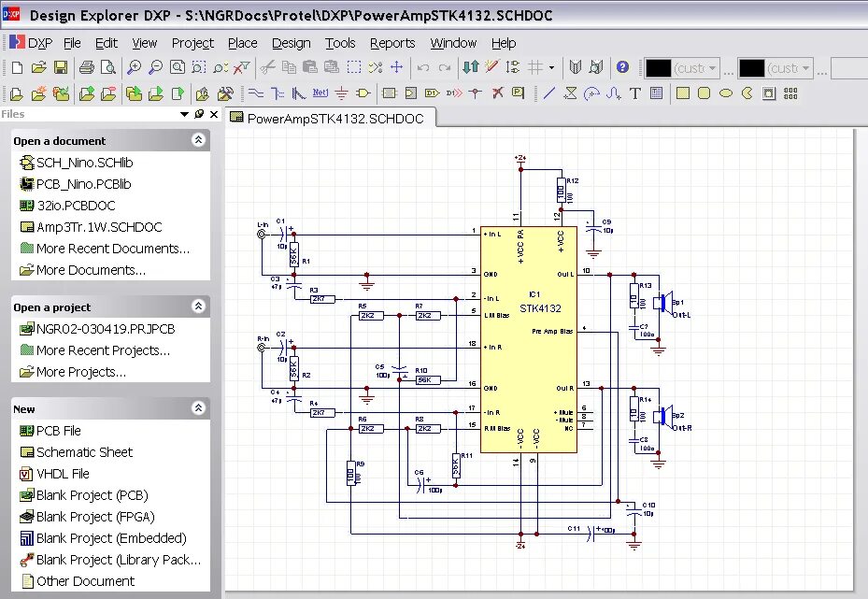Click the first black color swatch
This screenshot has width=868, height=599.
pyautogui.click(x=658, y=68)
